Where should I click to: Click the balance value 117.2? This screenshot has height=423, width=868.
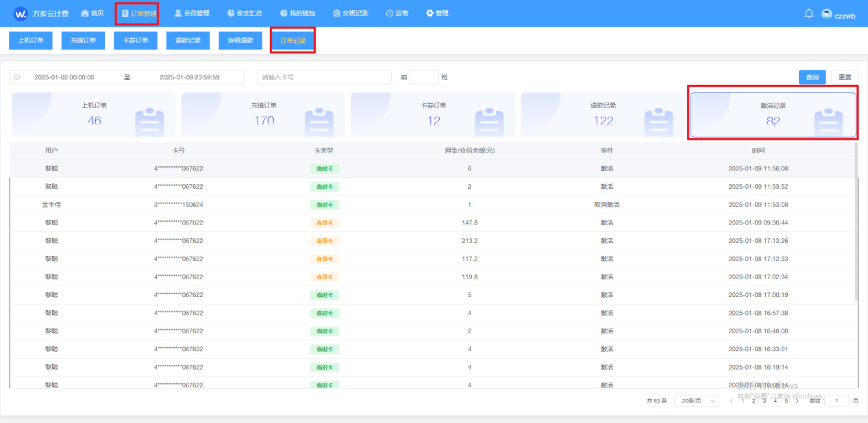tap(469, 259)
